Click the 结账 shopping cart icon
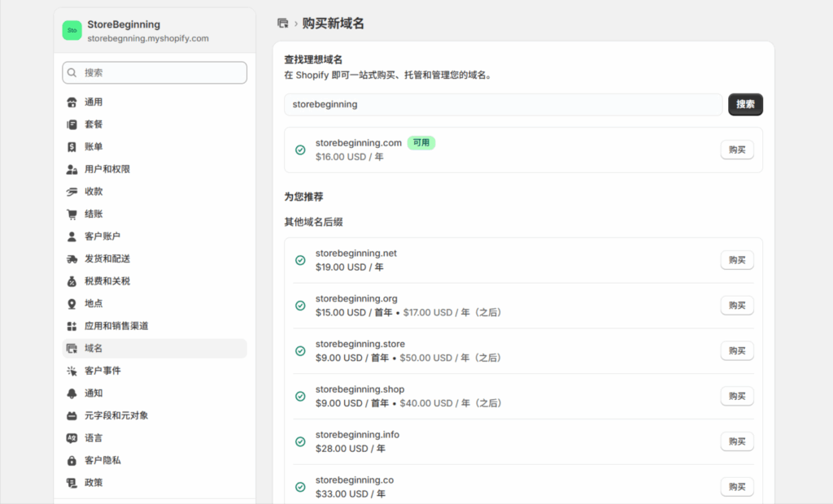Screen dimensions: 833x504 [x=72, y=215]
